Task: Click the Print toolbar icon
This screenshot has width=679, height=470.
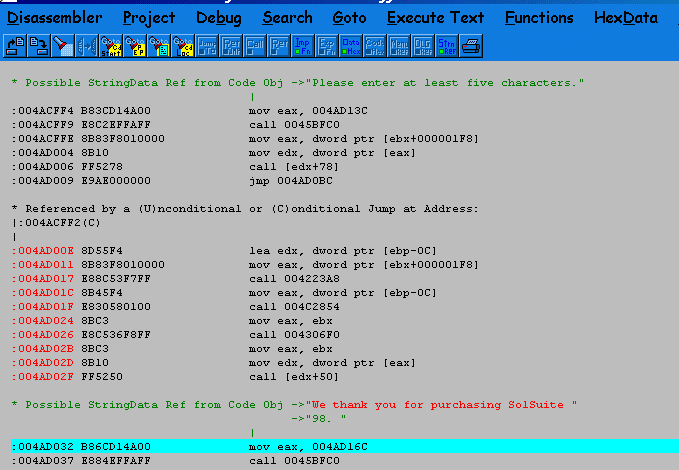Action: pyautogui.click(x=470, y=45)
